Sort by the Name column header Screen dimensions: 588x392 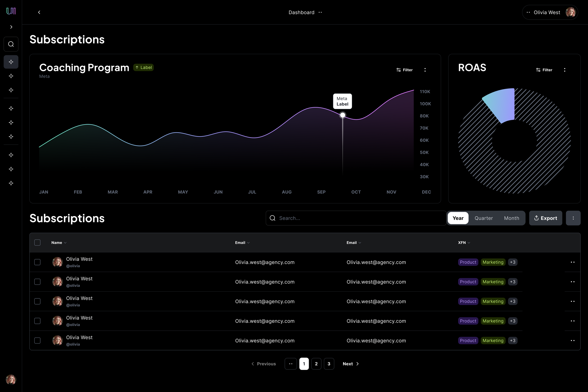pos(59,243)
